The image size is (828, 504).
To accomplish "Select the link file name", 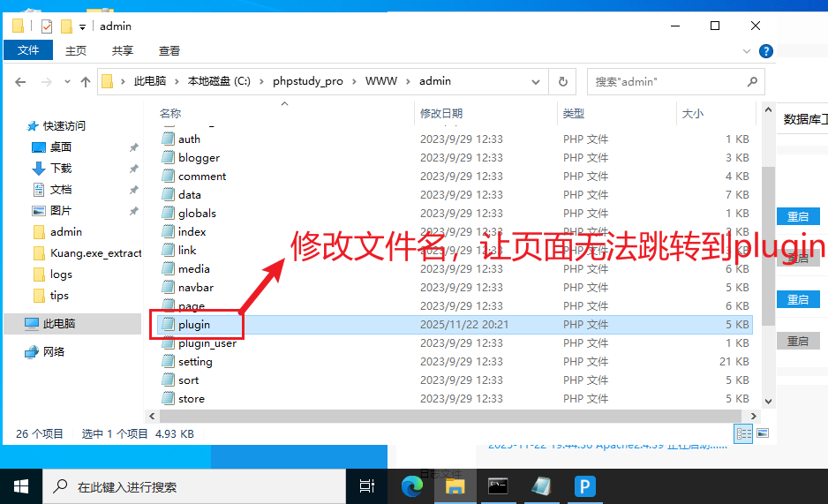I will pos(187,250).
